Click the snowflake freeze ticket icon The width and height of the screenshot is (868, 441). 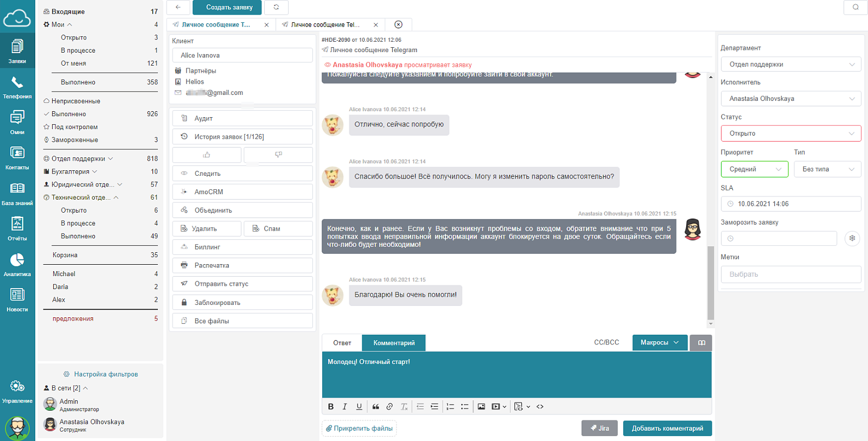point(852,238)
